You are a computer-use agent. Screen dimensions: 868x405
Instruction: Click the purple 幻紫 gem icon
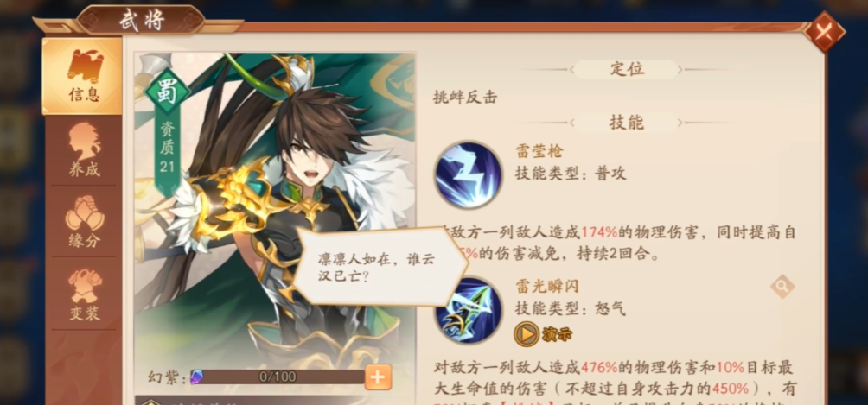[x=197, y=377]
